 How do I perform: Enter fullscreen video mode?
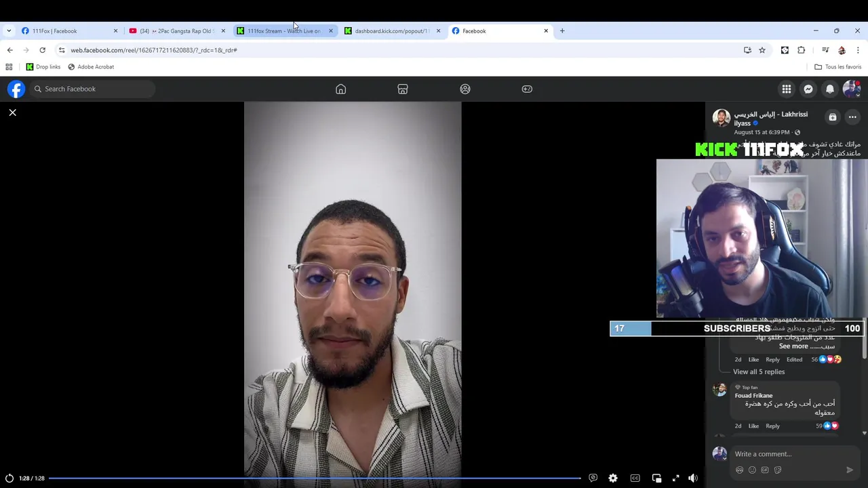pyautogui.click(x=675, y=478)
